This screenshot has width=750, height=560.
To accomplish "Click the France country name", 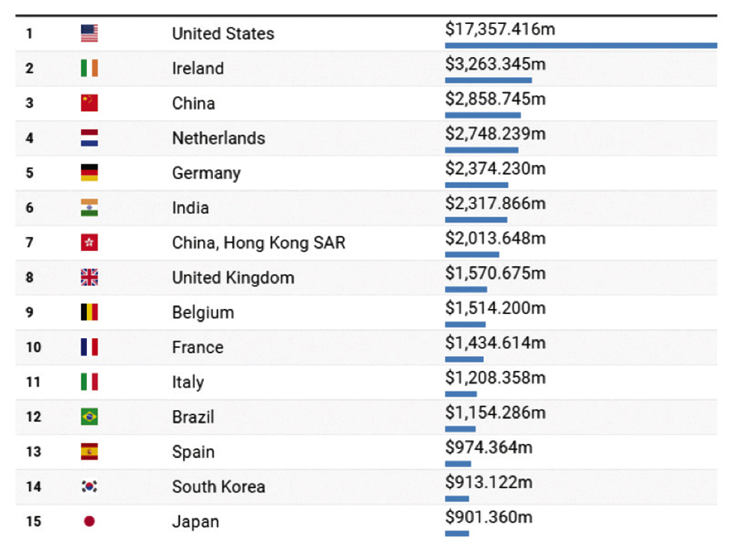I will click(197, 348).
